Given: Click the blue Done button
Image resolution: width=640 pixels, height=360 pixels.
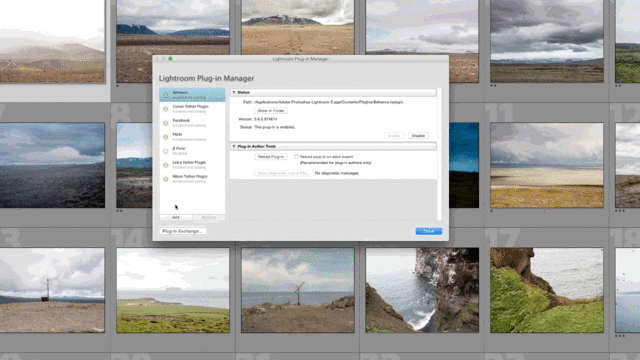Looking at the screenshot, I should tap(429, 231).
